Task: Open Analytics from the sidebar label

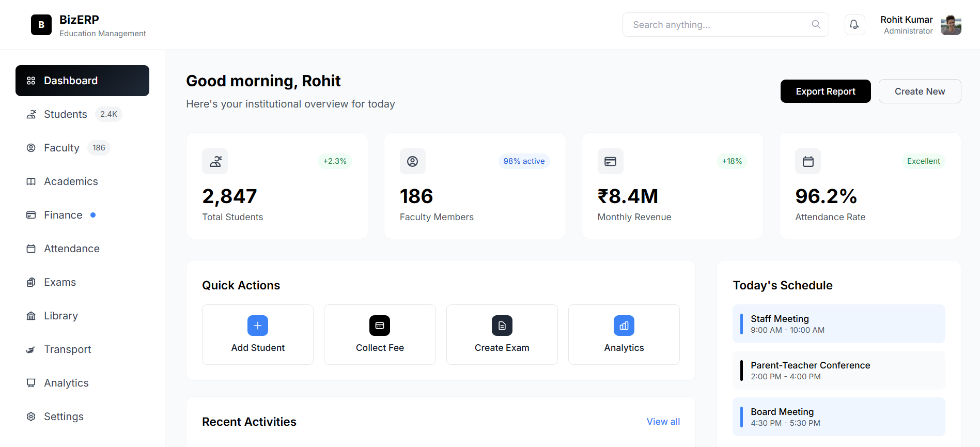Action: click(x=66, y=383)
